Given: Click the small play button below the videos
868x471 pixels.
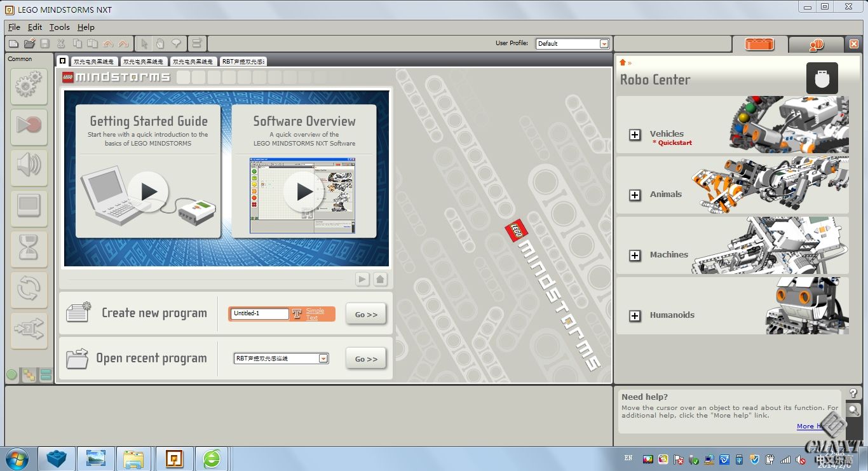Looking at the screenshot, I should (362, 279).
